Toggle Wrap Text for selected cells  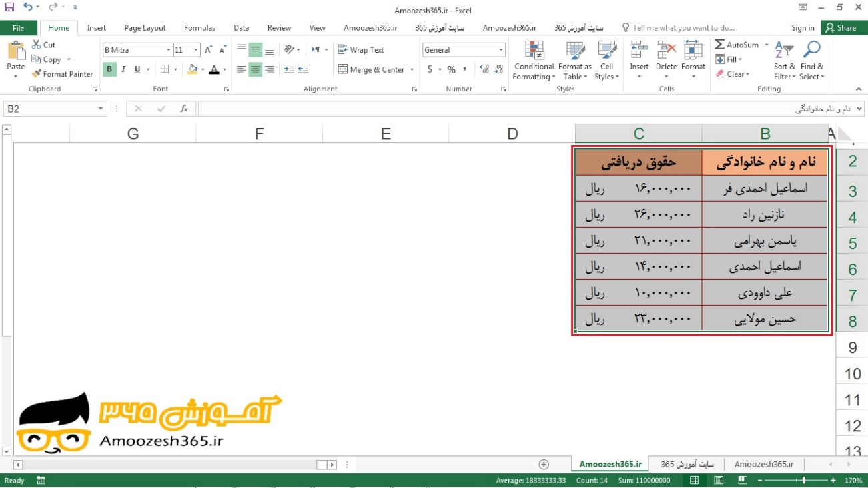coord(361,50)
